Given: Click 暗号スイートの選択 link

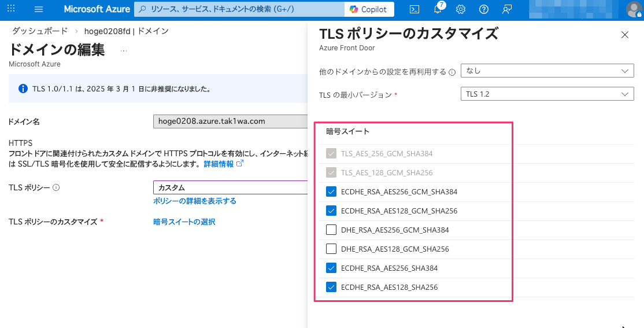Looking at the screenshot, I should pos(184,222).
